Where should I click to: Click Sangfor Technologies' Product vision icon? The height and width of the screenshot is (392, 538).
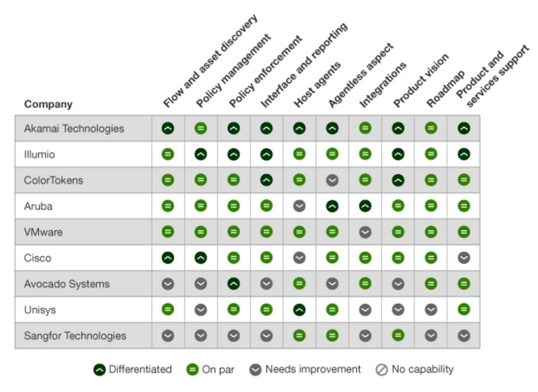click(398, 336)
